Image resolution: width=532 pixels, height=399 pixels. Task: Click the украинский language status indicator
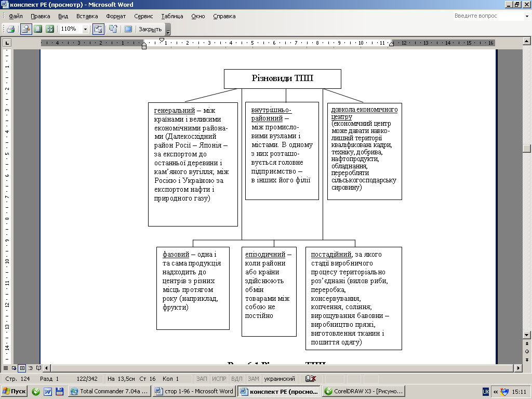[x=280, y=379]
